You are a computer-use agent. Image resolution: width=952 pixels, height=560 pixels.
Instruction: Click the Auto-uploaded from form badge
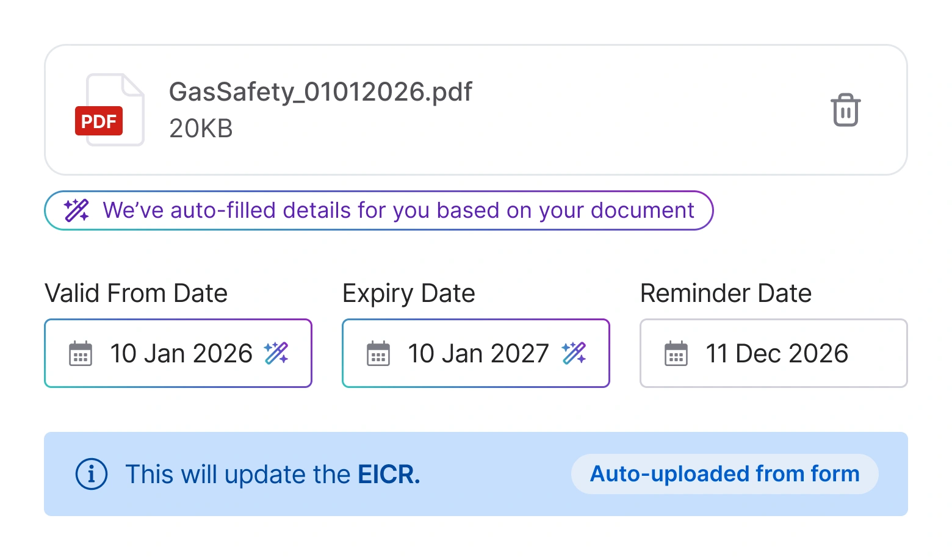click(724, 474)
